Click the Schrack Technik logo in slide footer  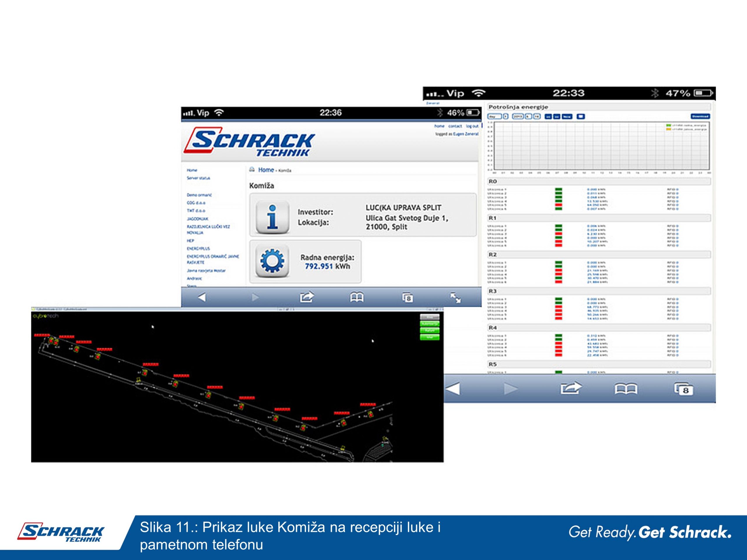pyautogui.click(x=61, y=532)
